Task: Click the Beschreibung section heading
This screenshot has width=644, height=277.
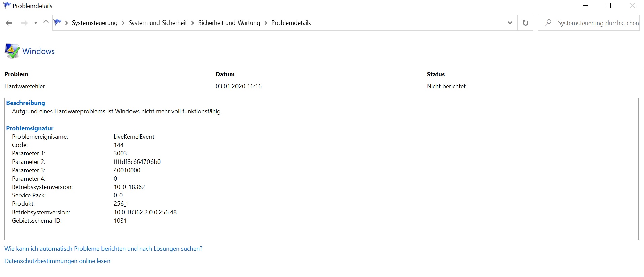Action: coord(26,103)
